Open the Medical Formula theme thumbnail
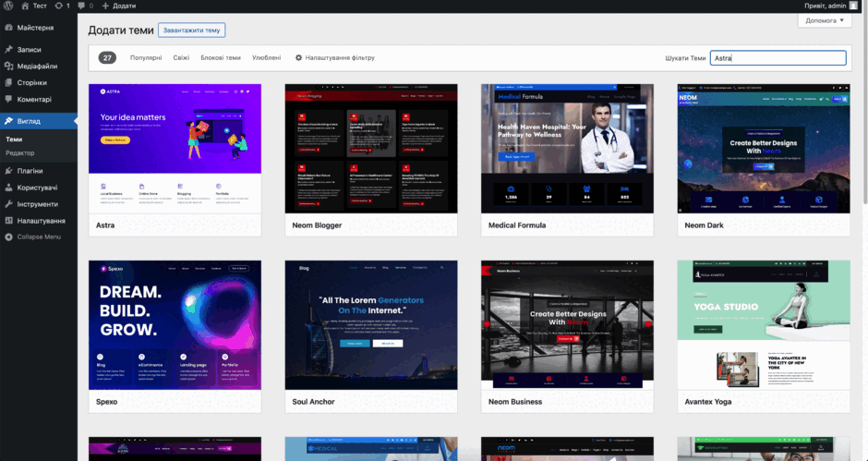The width and height of the screenshot is (868, 461). (x=567, y=149)
